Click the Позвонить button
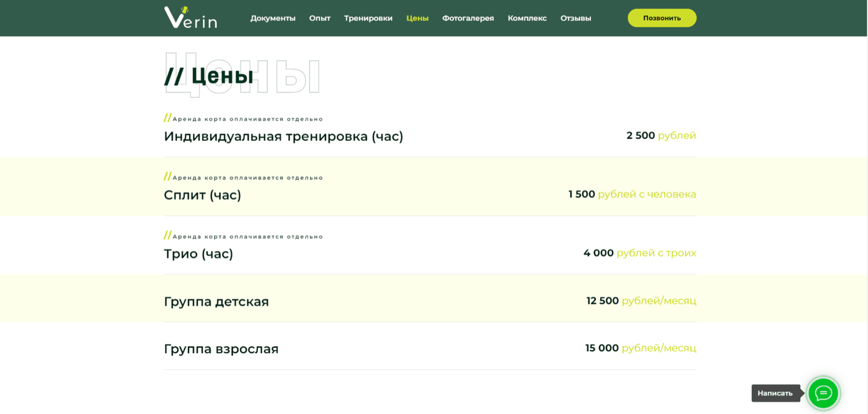The width and height of the screenshot is (868, 414). tap(662, 18)
